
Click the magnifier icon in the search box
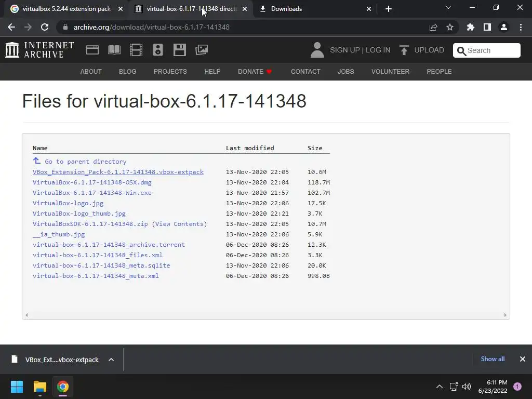461,51
